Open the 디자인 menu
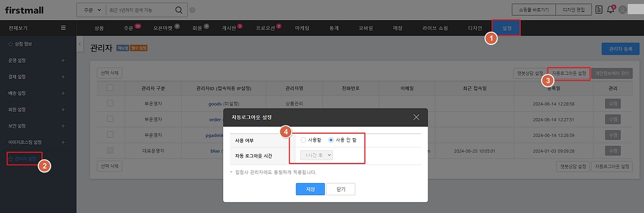 tap(475, 28)
